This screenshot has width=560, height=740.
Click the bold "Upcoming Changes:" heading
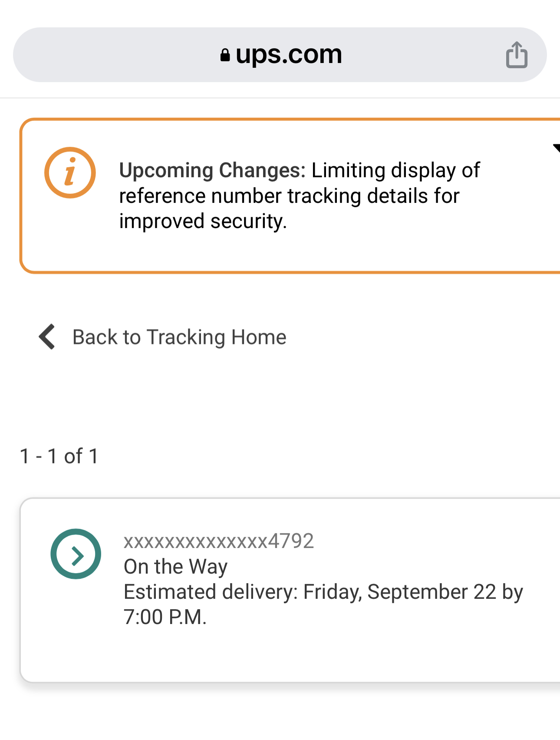pos(213,170)
